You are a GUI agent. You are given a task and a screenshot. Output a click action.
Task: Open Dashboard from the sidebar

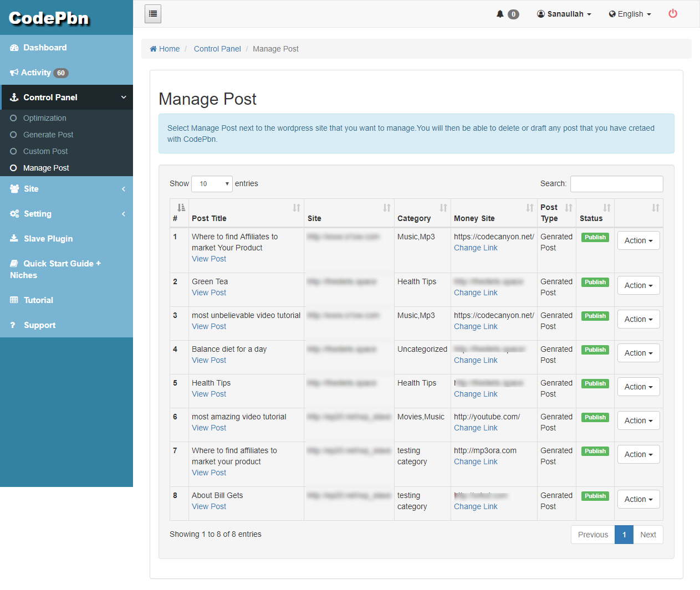(x=44, y=48)
